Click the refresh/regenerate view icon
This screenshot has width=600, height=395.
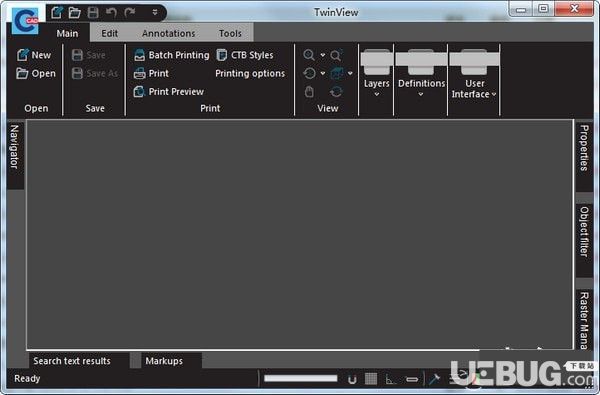[336, 92]
